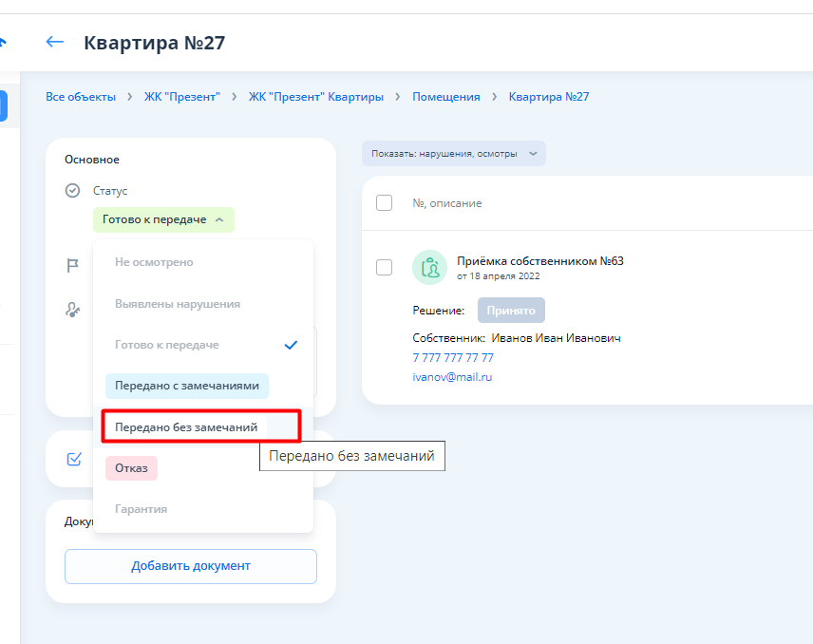
Task: Click the back arrow next to Квартира №27
Action: pyautogui.click(x=55, y=42)
